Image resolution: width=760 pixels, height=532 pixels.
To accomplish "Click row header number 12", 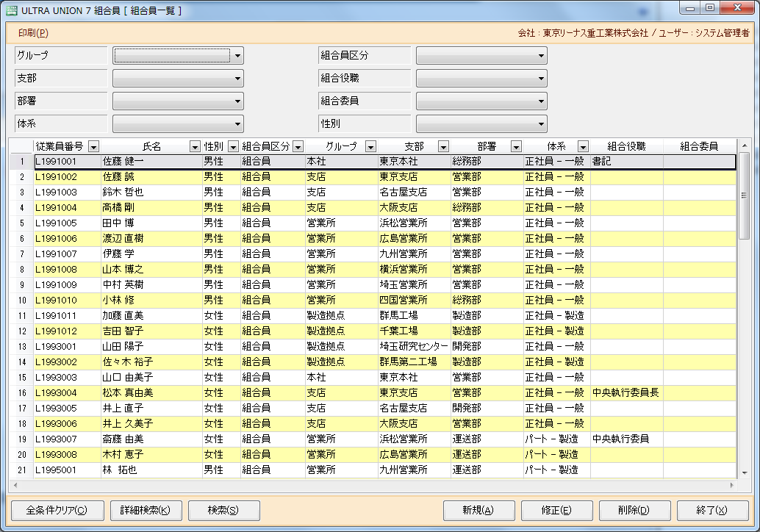I will [22, 331].
